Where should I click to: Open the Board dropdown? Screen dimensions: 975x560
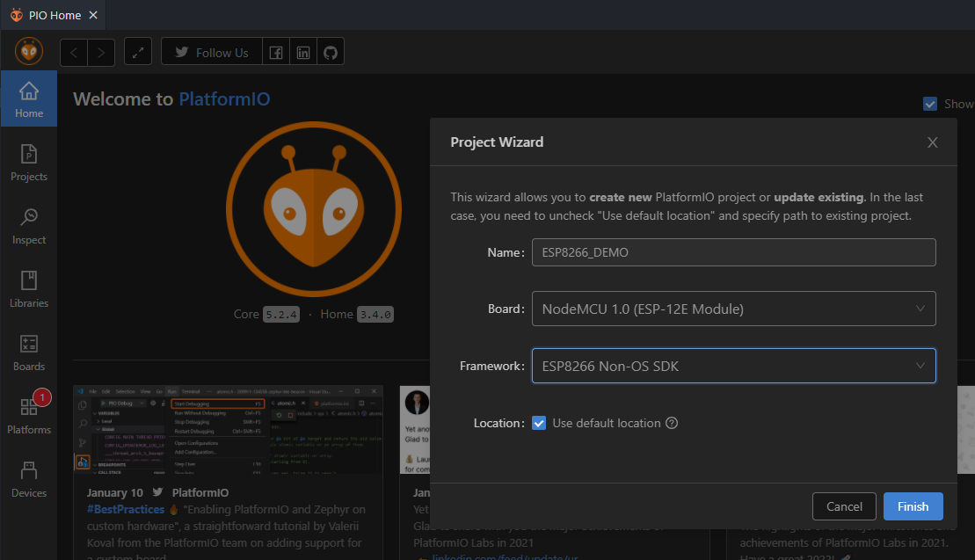coord(734,309)
